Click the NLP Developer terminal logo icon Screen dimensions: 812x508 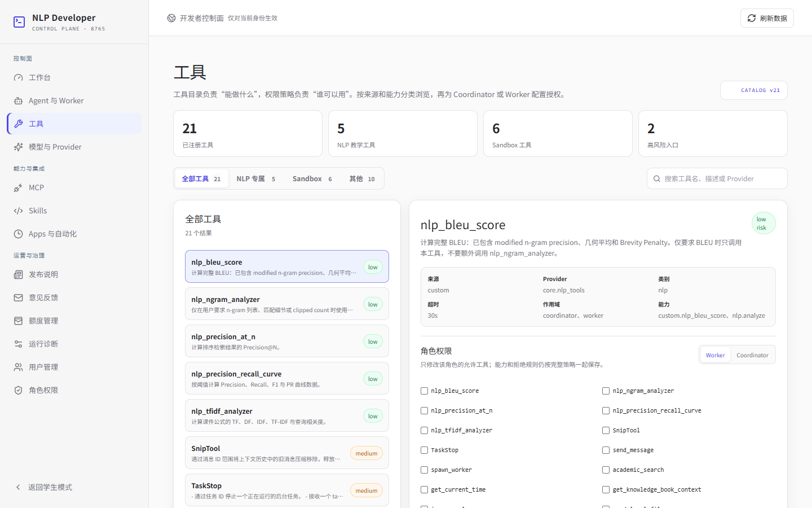click(19, 22)
